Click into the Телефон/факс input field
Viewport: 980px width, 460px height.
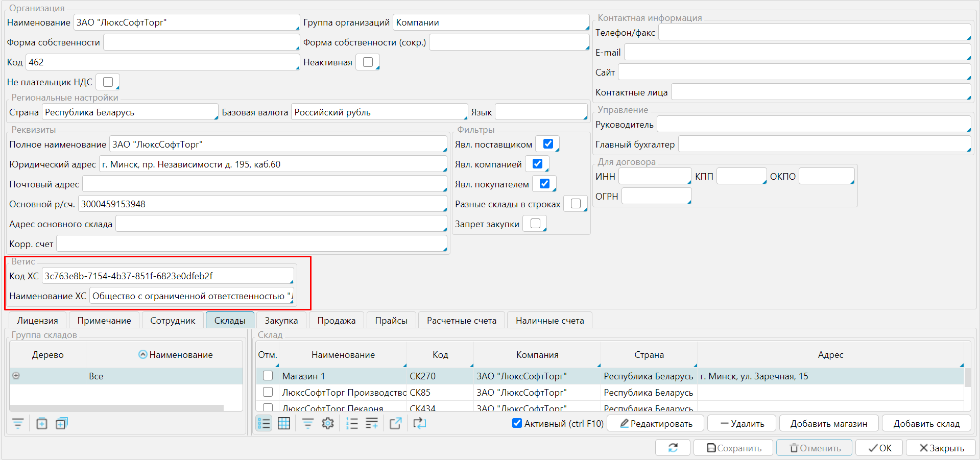[814, 33]
